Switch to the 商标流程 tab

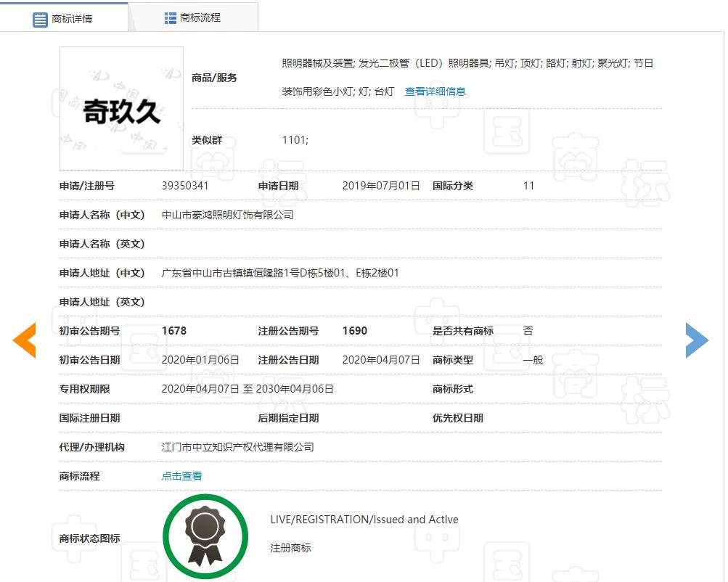(193, 17)
